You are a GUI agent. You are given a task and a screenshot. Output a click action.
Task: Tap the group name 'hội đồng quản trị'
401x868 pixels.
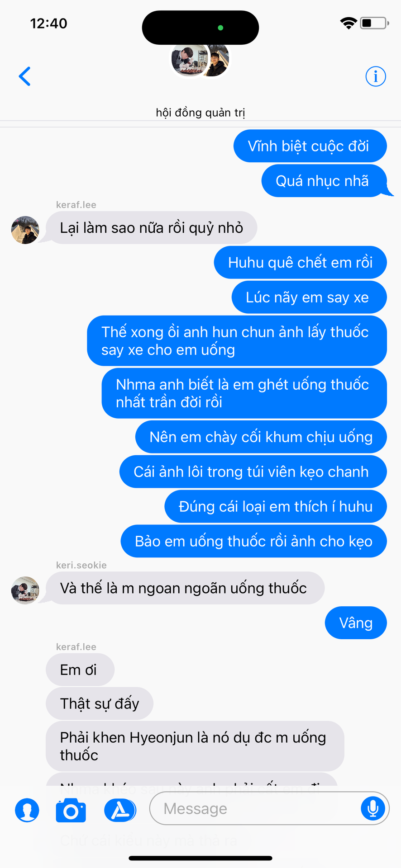coord(200,113)
